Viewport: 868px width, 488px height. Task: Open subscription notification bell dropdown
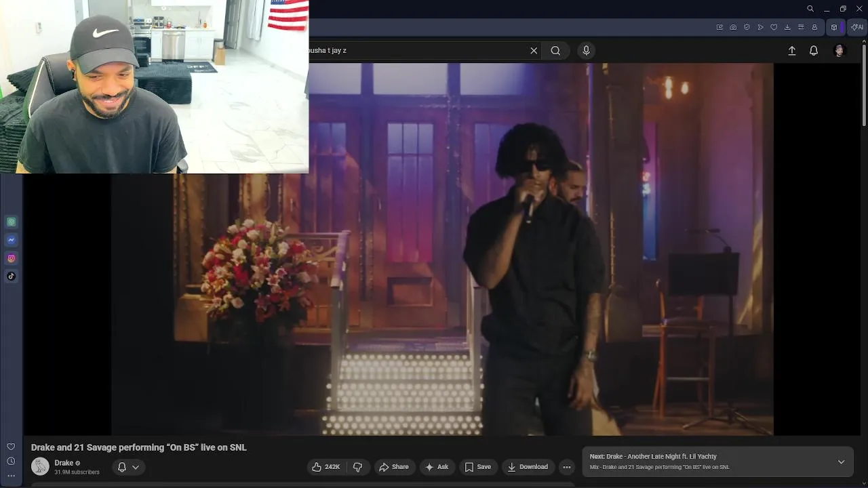pyautogui.click(x=128, y=467)
